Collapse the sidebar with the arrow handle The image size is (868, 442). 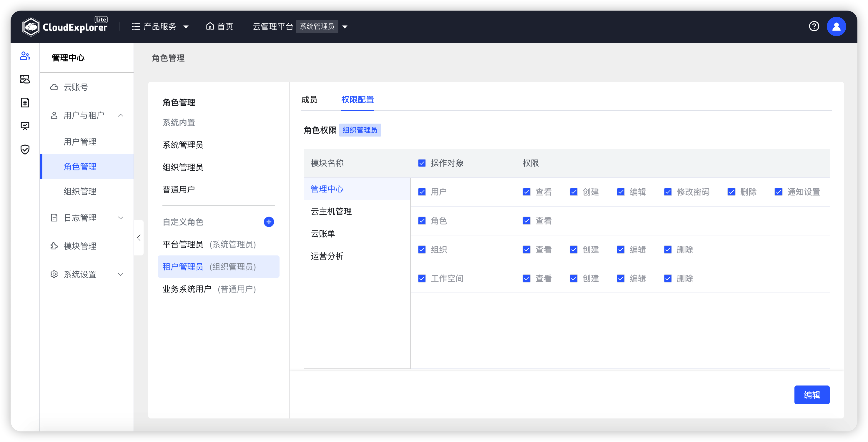pyautogui.click(x=139, y=238)
